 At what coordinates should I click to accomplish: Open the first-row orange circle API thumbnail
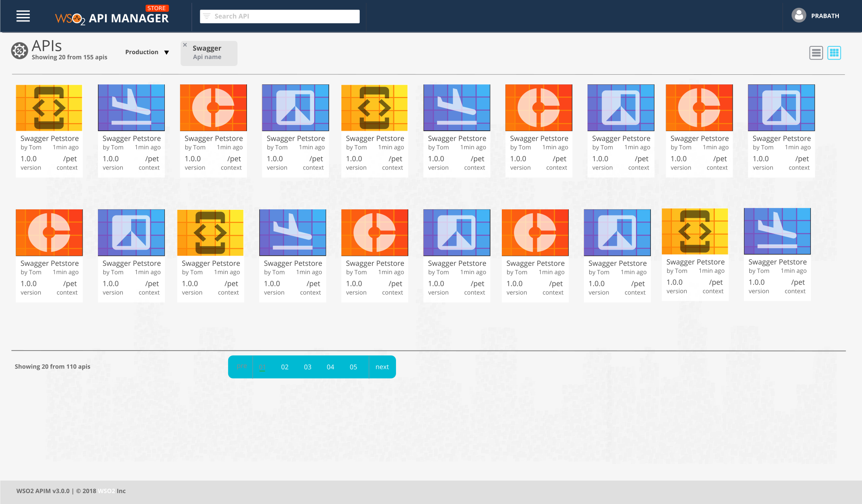tap(213, 108)
